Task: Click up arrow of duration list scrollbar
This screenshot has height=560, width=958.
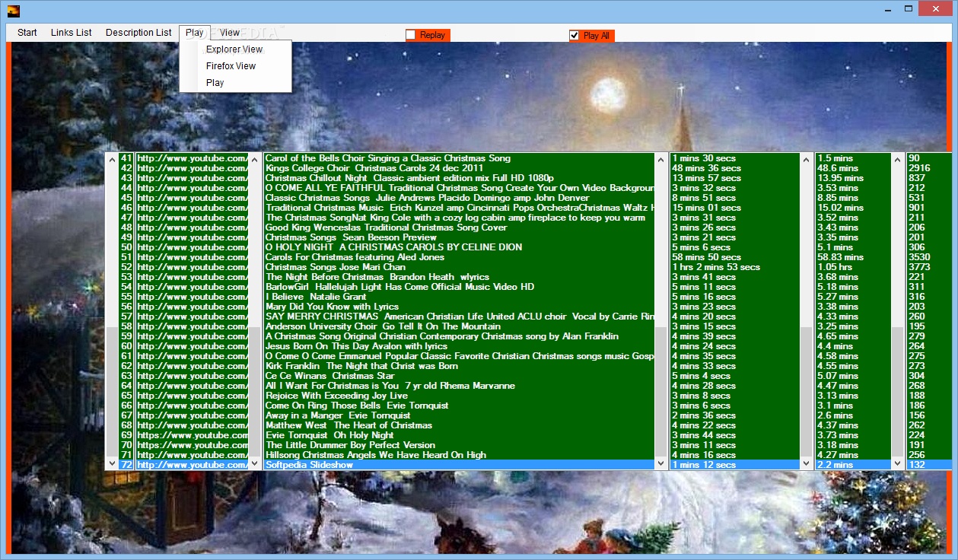Action: click(x=807, y=159)
